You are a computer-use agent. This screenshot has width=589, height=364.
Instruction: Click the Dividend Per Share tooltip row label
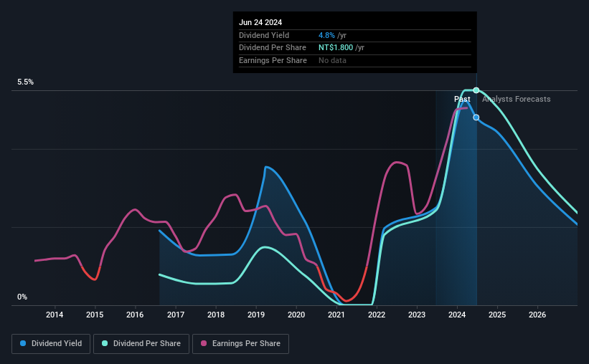273,48
